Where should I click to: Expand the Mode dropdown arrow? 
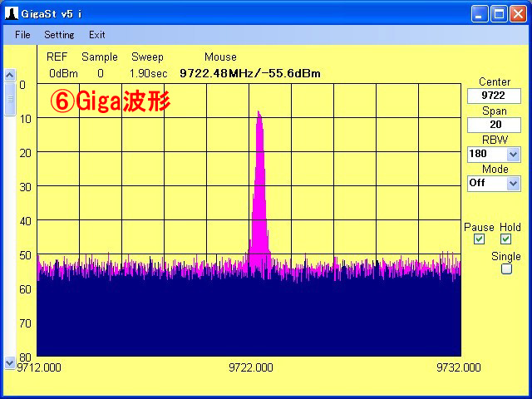click(x=514, y=184)
